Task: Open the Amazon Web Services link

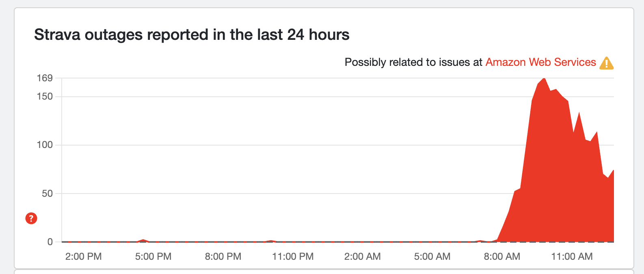Action: (x=540, y=62)
